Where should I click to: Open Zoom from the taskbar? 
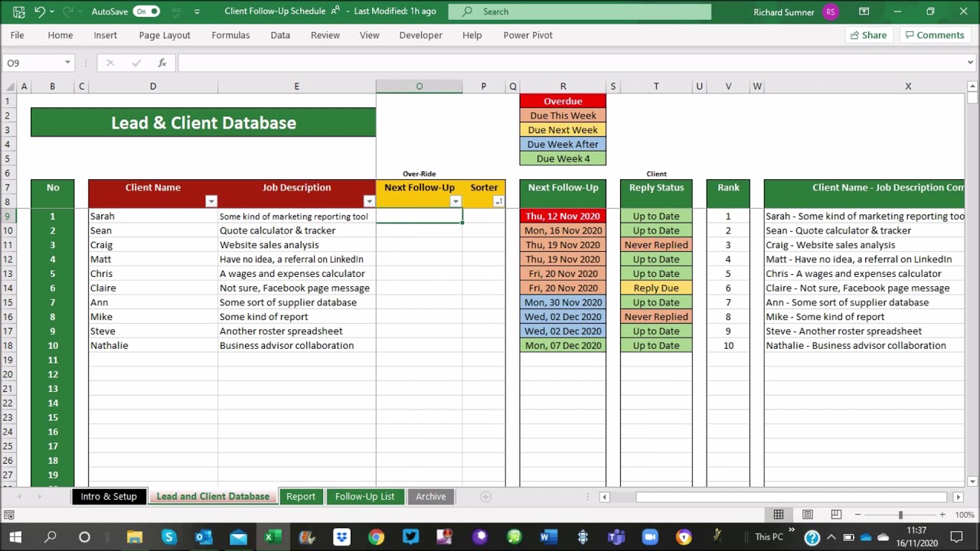(650, 537)
